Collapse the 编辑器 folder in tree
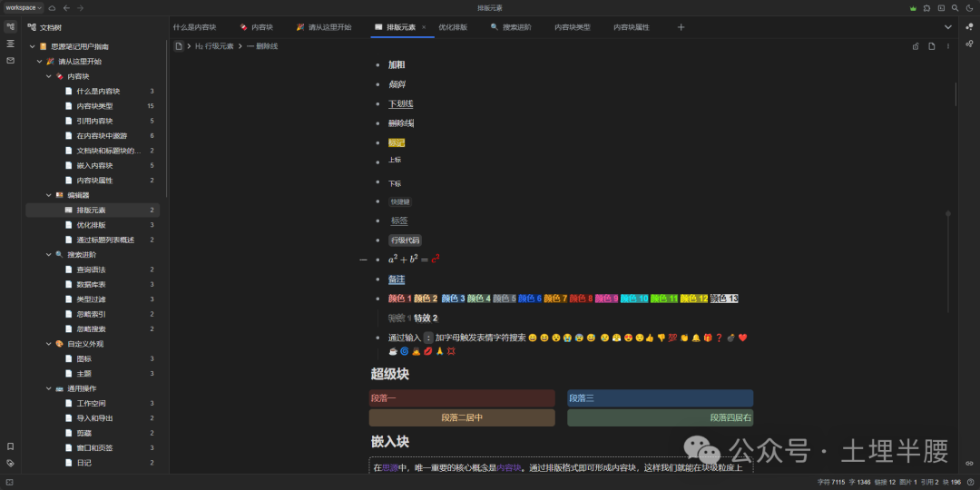 click(x=49, y=195)
